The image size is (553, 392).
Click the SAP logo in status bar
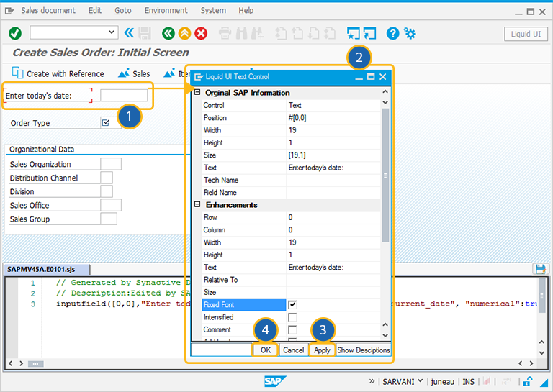[275, 381]
